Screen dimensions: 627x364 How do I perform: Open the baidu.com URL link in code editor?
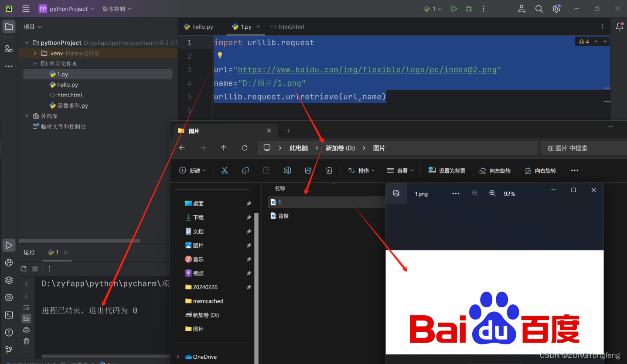pos(367,70)
